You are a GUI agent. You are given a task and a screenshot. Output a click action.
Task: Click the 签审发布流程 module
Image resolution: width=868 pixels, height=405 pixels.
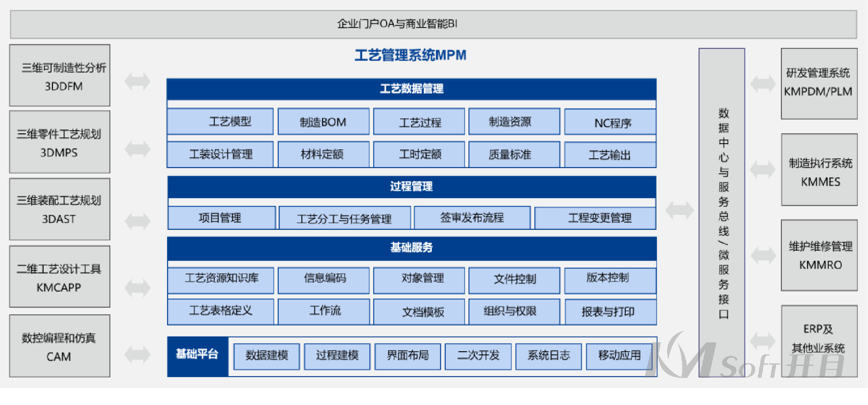point(472,218)
